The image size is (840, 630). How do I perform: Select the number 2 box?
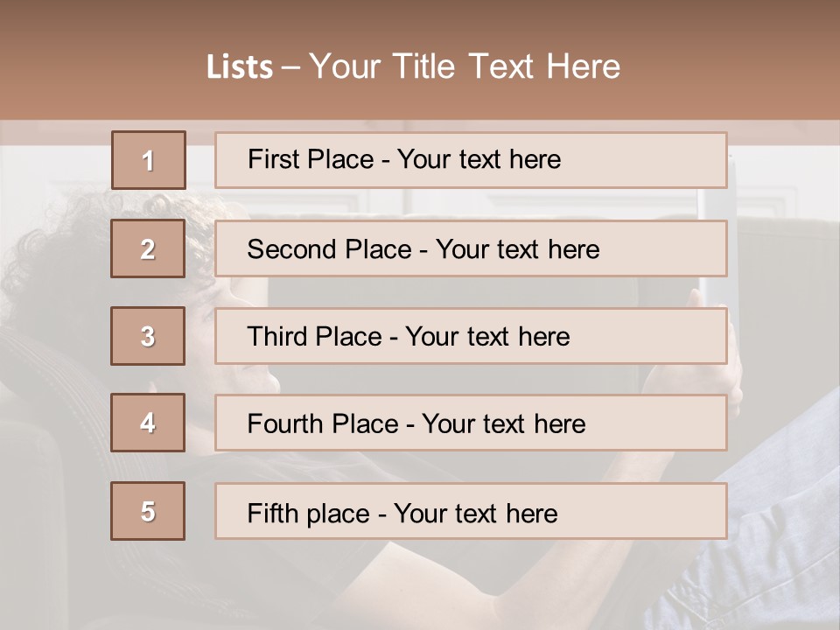[x=149, y=248]
